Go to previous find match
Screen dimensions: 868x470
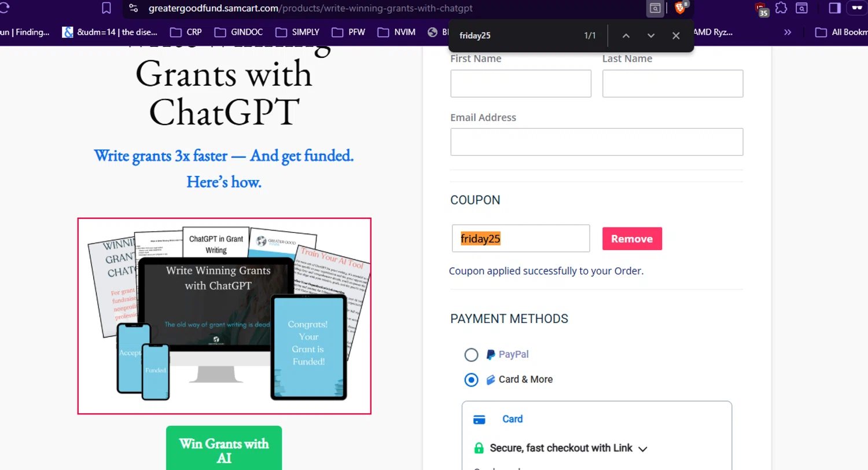pyautogui.click(x=626, y=35)
